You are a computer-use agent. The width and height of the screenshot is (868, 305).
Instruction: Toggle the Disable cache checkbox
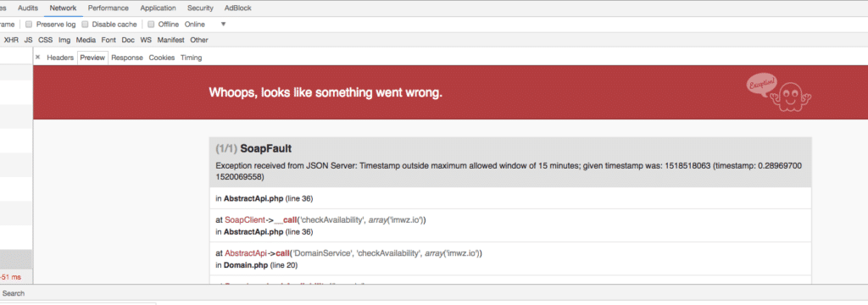coord(86,25)
